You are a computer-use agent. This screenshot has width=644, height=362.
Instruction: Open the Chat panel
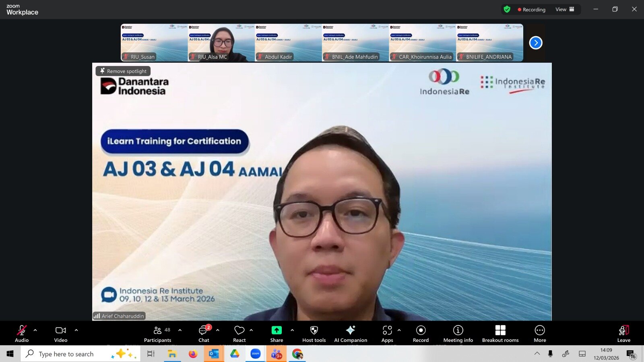tap(204, 333)
